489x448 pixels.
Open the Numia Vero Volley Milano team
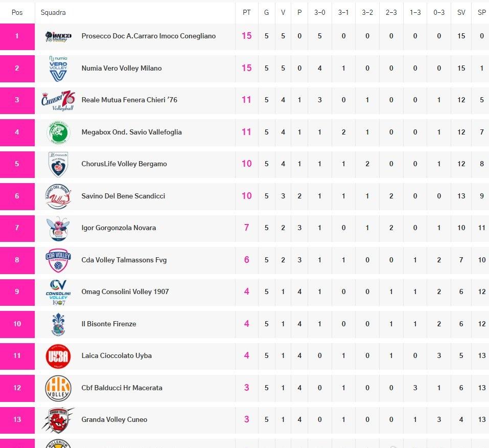[122, 68]
